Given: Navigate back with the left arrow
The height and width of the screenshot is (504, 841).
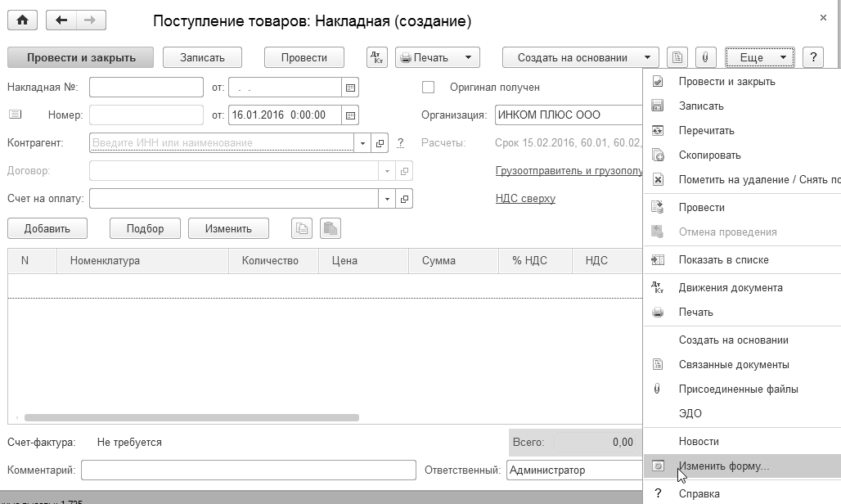Looking at the screenshot, I should (61, 20).
